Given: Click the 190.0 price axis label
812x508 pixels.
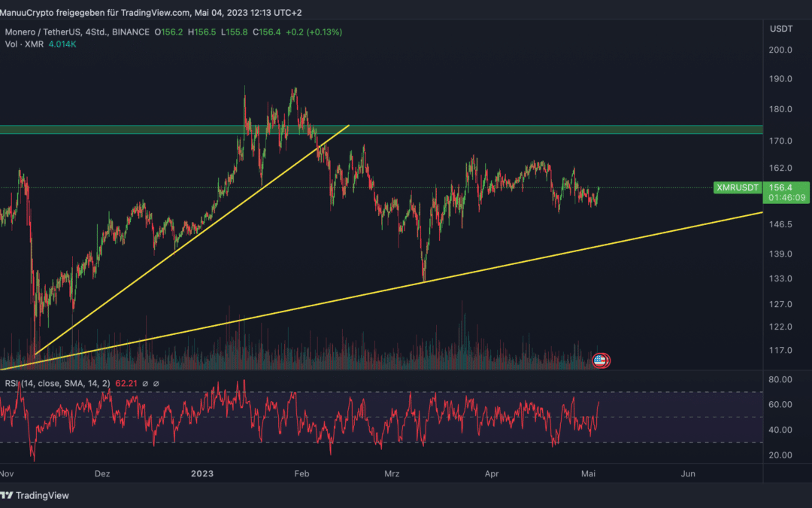Looking at the screenshot, I should pyautogui.click(x=780, y=79).
